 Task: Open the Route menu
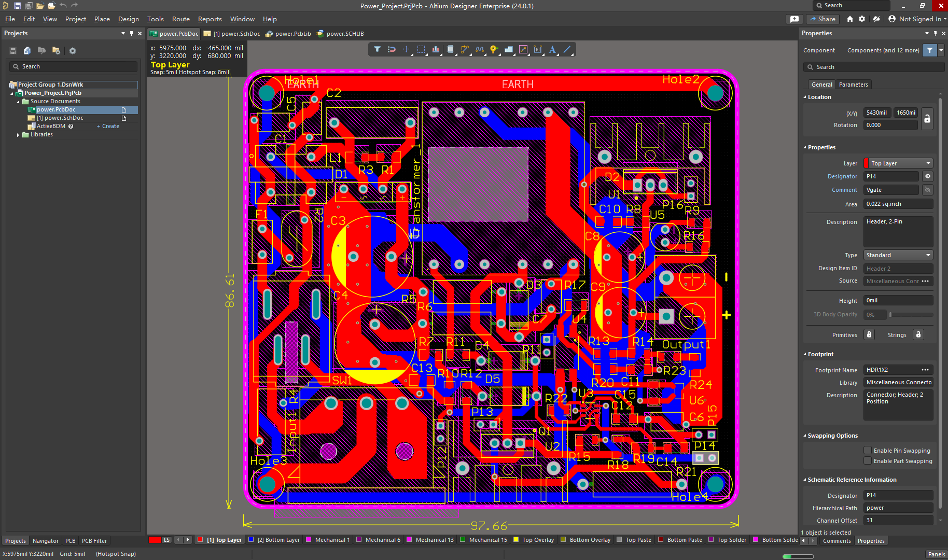[x=180, y=19]
